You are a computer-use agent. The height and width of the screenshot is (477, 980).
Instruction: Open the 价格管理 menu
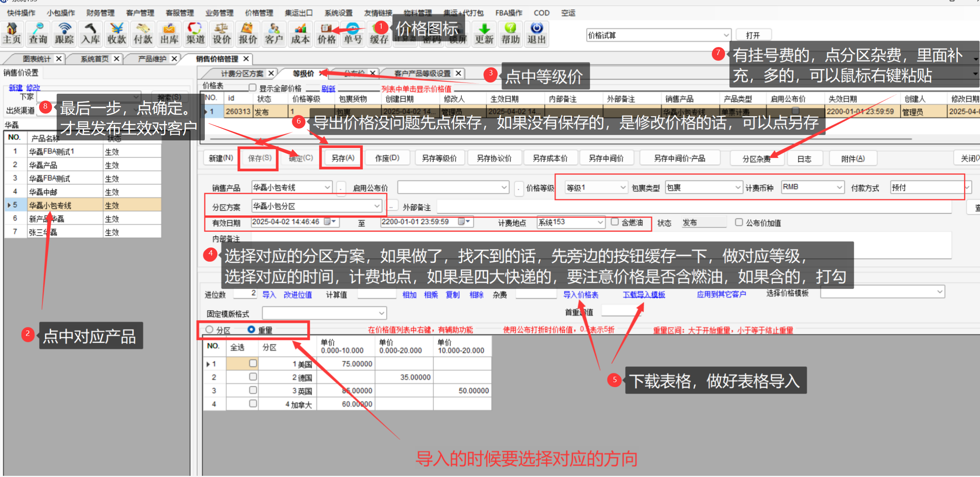259,13
